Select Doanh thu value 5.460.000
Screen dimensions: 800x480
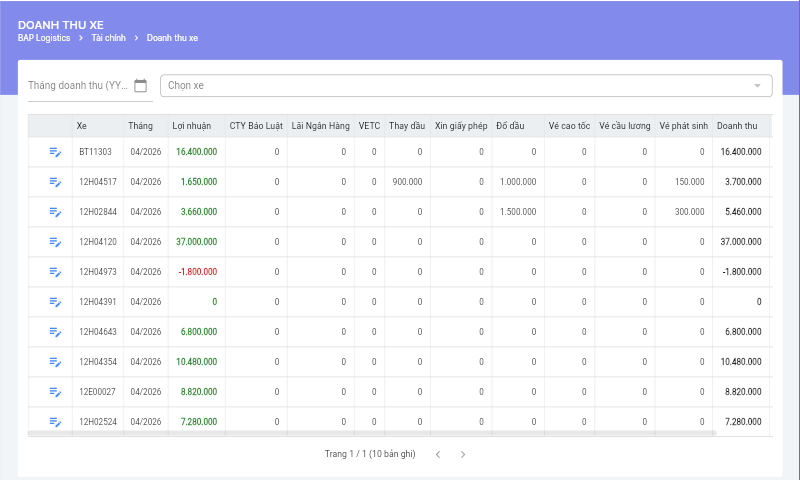coord(743,212)
